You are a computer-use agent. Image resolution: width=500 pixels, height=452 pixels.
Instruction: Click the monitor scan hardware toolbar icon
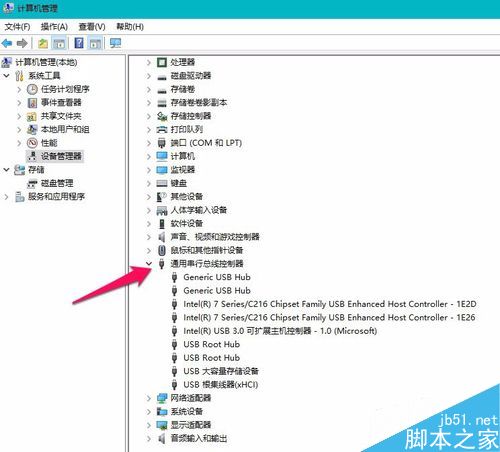(x=115, y=43)
